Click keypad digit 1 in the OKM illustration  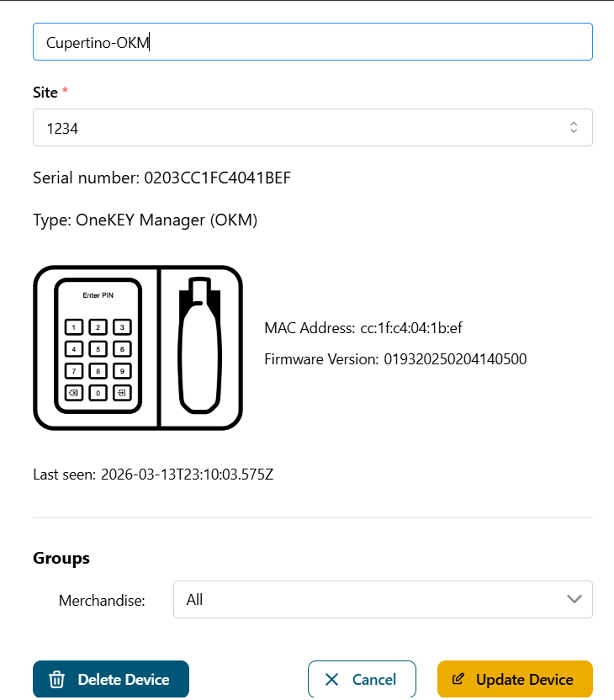coord(74,327)
